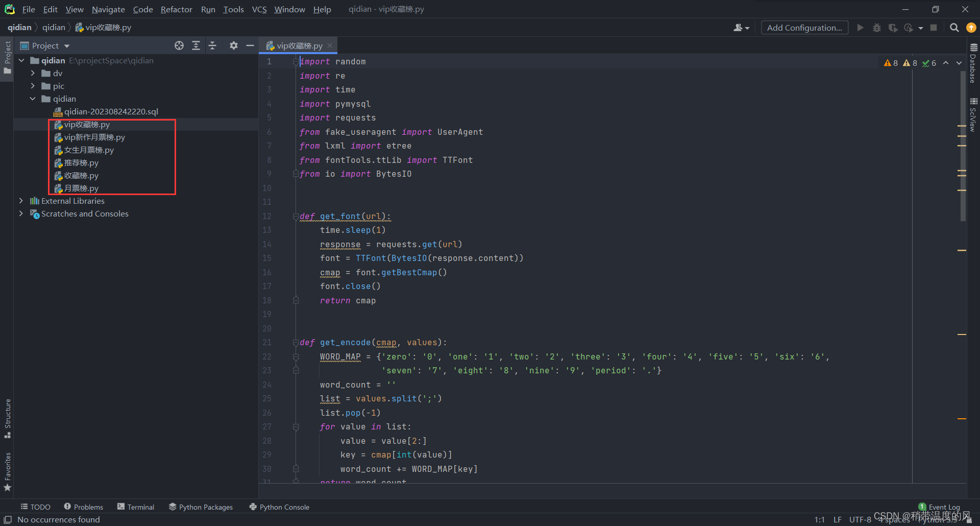The height and width of the screenshot is (526, 980).
Task: Open the Terminal tool window
Action: (x=136, y=507)
